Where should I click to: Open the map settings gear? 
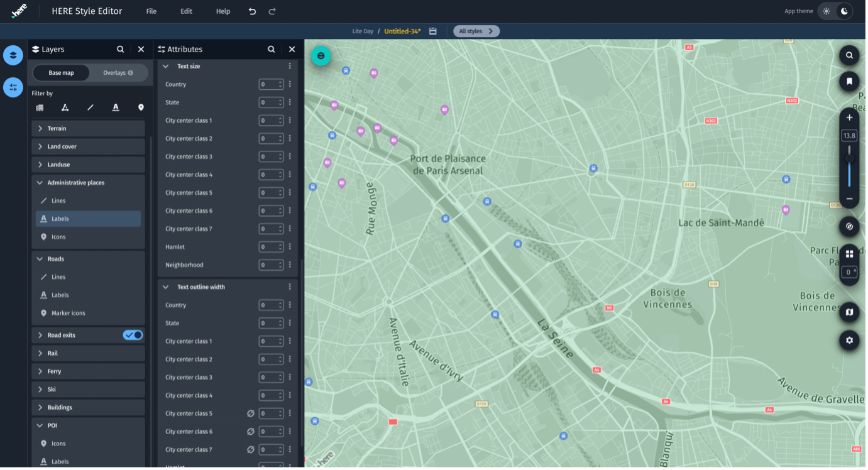point(849,340)
